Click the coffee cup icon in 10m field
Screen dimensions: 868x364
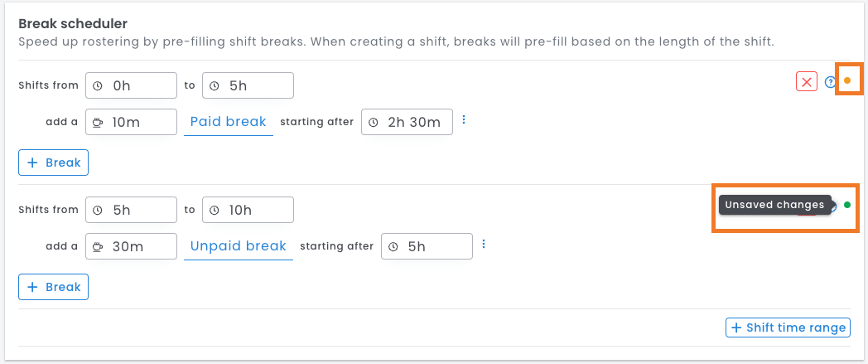click(98, 122)
